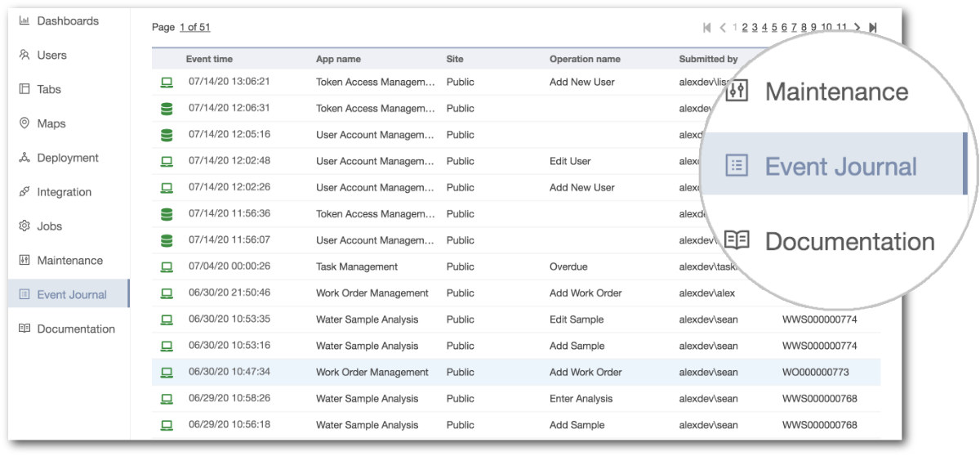Viewport: 980px width, 456px height.
Task: Open Jobs via its gear icon
Action: tap(24, 226)
